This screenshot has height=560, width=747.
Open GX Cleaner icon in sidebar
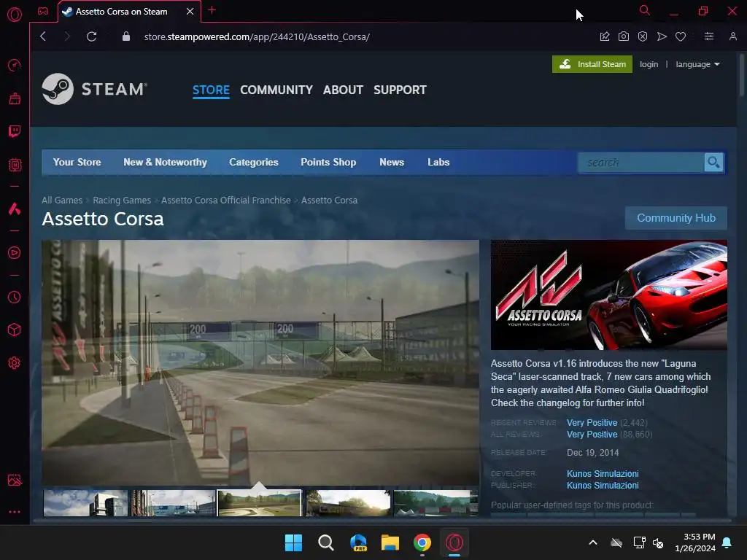click(15, 98)
